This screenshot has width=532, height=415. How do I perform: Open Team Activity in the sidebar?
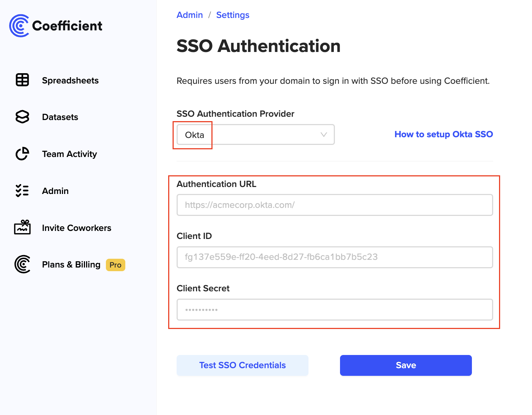point(69,154)
